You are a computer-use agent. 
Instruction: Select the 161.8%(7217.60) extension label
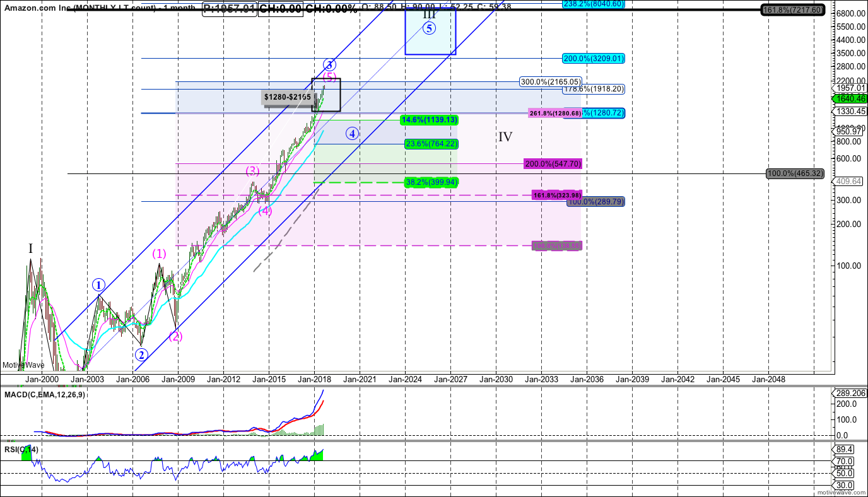click(x=794, y=10)
